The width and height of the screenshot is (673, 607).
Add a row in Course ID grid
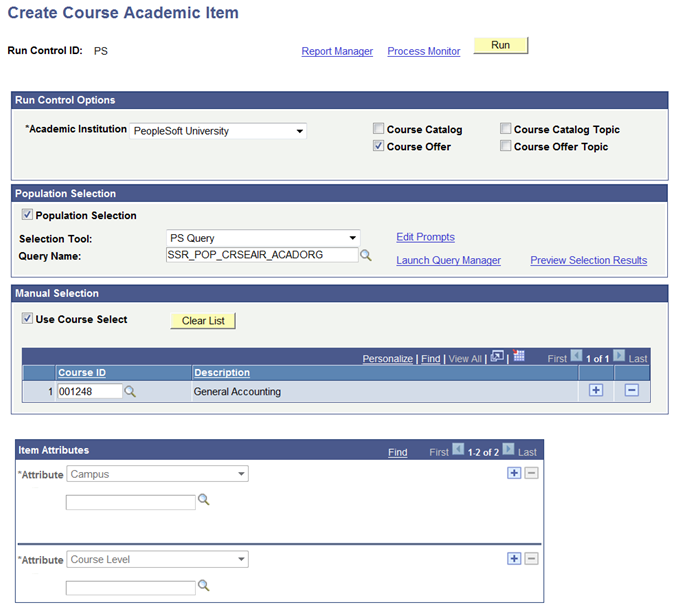point(596,390)
